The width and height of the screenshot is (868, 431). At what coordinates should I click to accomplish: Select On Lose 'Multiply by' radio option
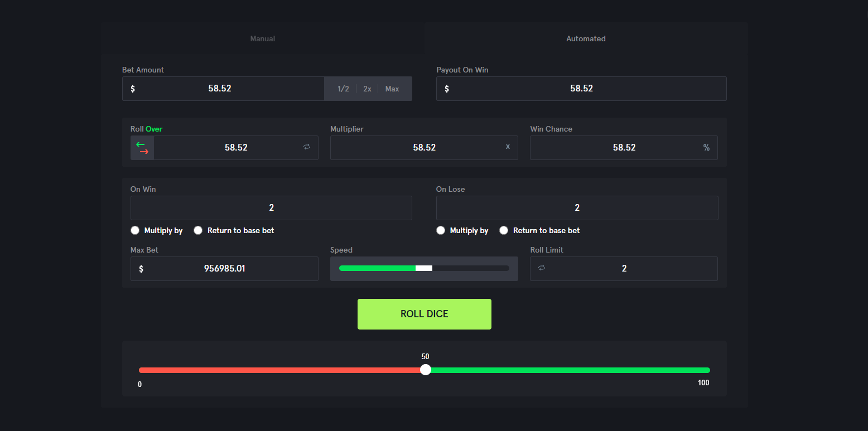coord(441,230)
